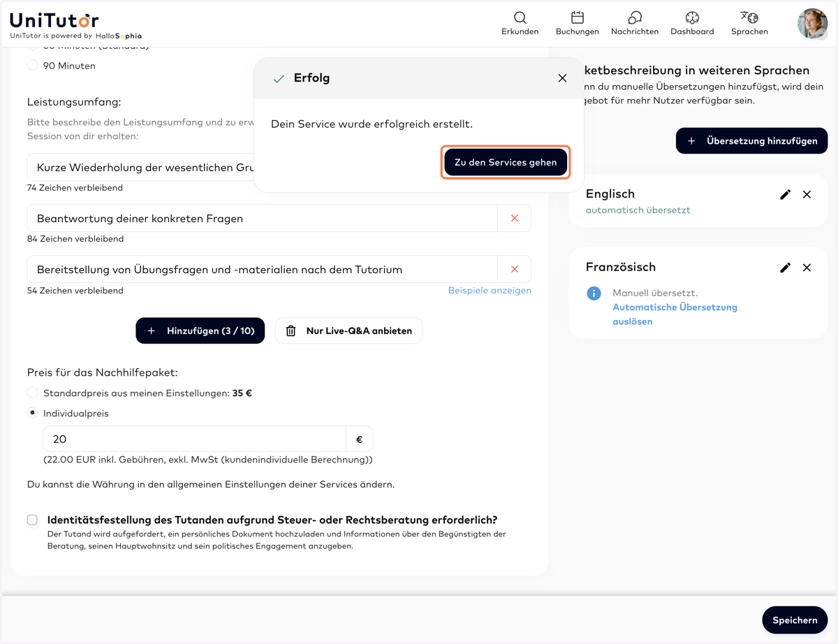Viewport: 838px width, 644px height.
Task: Click the € currency suffix box
Action: [359, 439]
